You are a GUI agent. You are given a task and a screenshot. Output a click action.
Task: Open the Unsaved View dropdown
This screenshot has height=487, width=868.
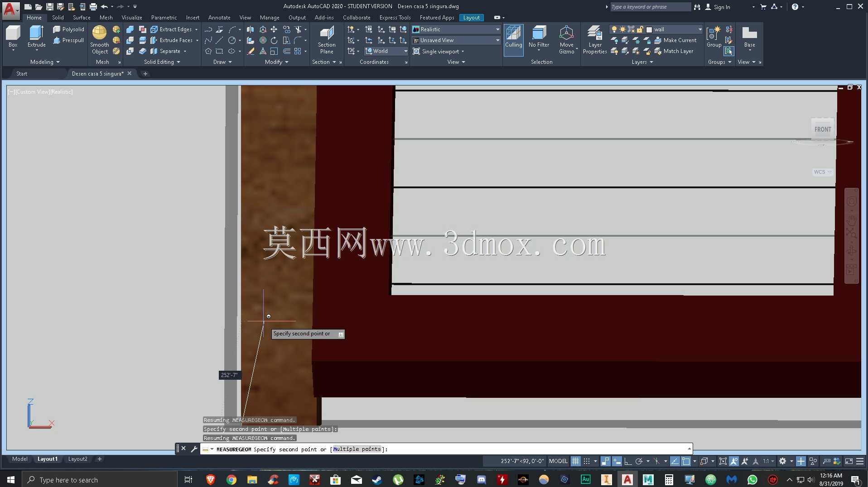pyautogui.click(x=456, y=40)
